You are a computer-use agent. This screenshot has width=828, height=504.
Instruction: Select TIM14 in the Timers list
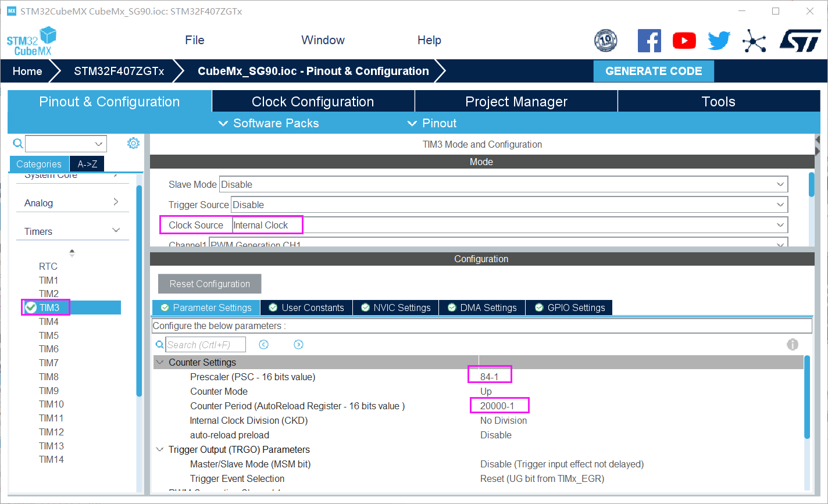click(51, 459)
